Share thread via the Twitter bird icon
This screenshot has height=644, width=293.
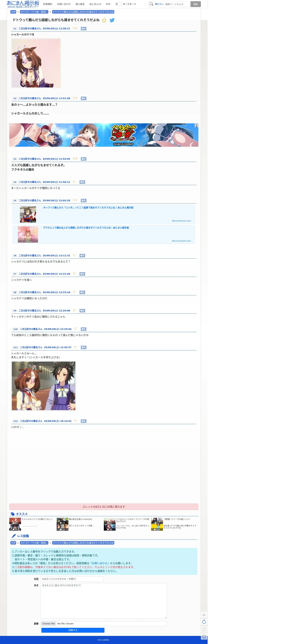[112, 20]
